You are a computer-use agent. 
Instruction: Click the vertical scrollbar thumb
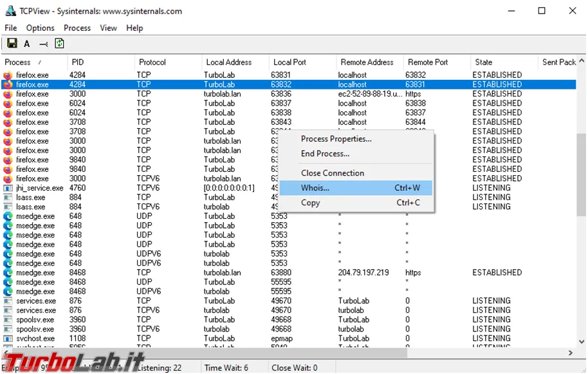click(582, 175)
